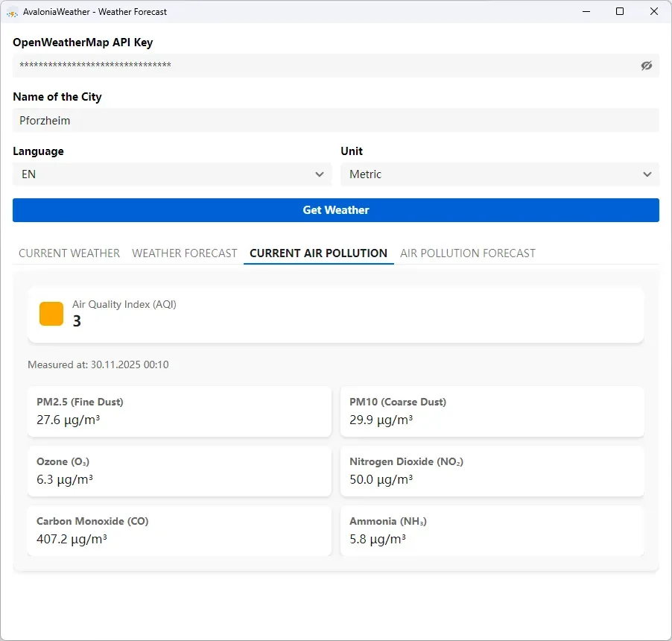Screen dimensions: 672x641
Task: Close the AvaloniaWeather window
Action: click(x=654, y=11)
